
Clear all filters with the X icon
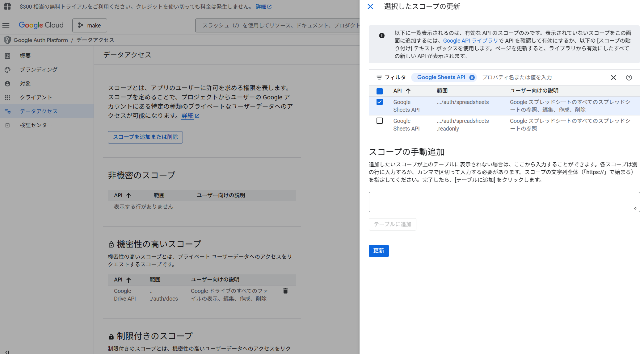613,77
